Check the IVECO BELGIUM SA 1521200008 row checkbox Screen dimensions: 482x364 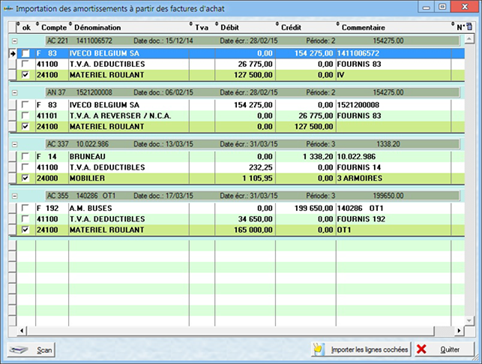coord(25,105)
